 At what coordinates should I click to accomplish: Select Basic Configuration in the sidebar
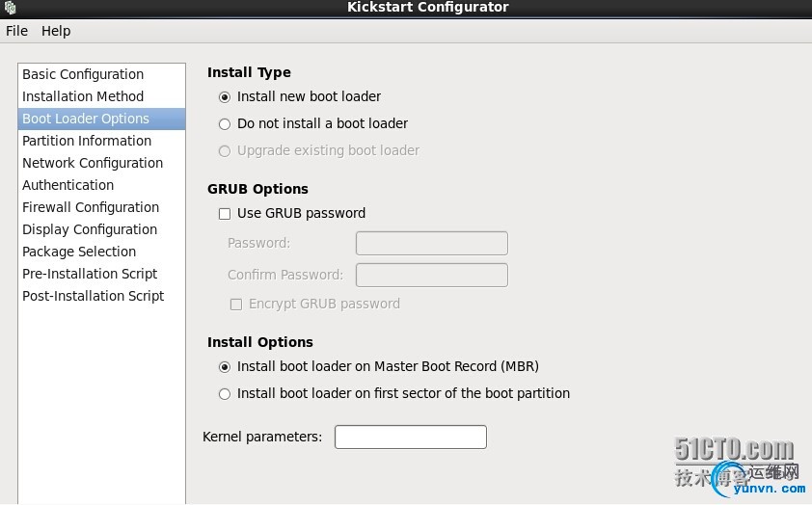[x=83, y=74]
